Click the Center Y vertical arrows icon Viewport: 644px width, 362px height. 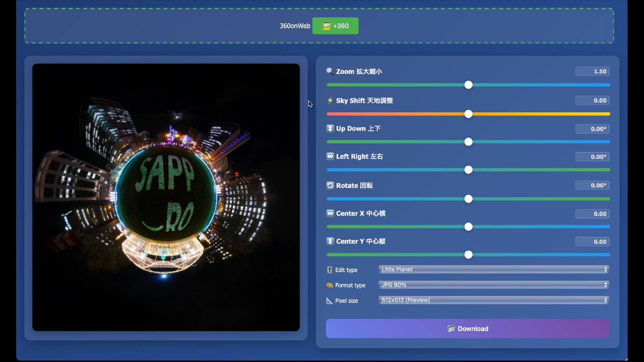330,241
